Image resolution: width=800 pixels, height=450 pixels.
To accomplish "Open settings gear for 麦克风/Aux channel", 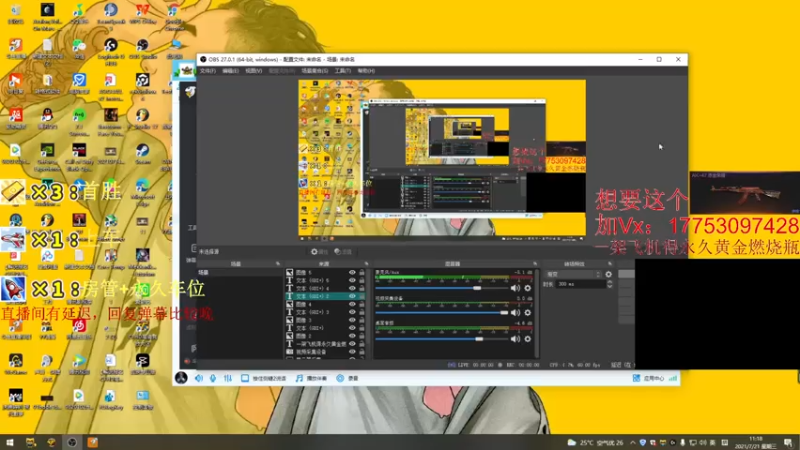I will click(x=528, y=288).
